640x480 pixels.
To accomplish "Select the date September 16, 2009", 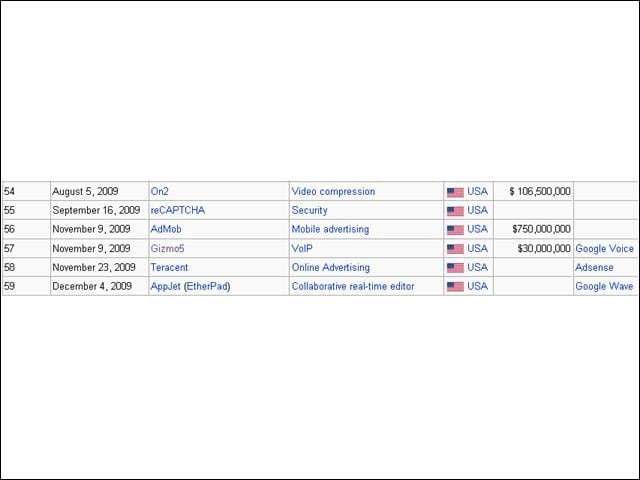I will (x=96, y=210).
